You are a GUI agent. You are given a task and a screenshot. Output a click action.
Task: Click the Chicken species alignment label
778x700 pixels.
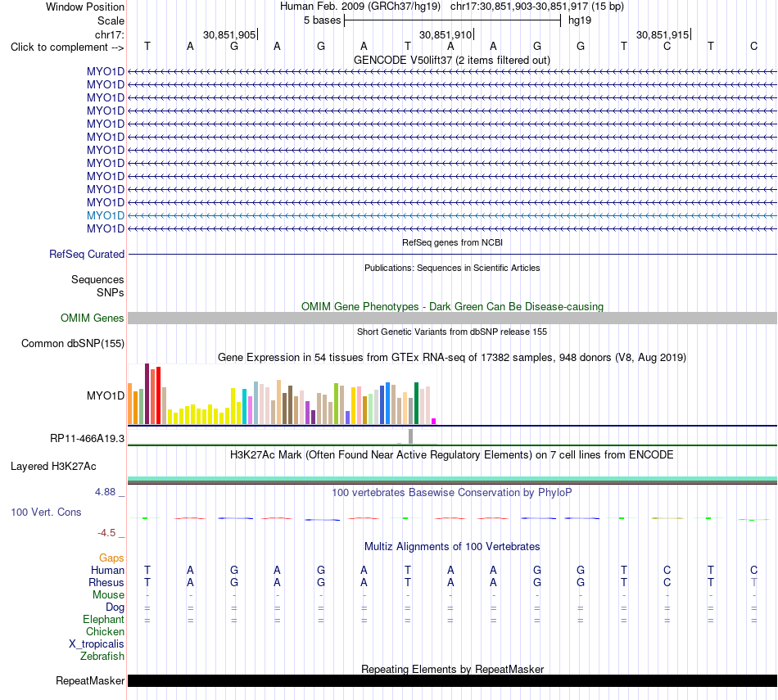(105, 631)
